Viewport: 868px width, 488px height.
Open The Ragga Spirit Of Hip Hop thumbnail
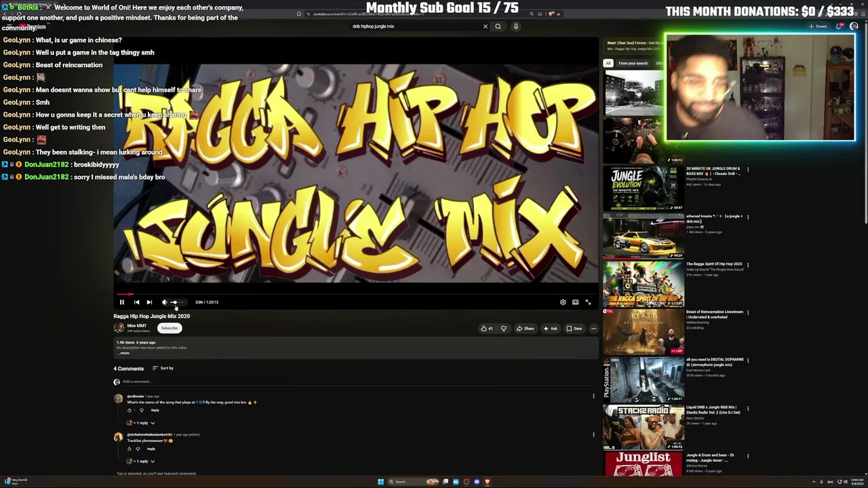(644, 284)
